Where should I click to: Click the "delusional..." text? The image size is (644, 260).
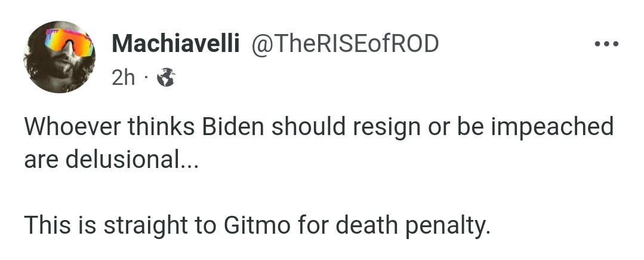130,160
